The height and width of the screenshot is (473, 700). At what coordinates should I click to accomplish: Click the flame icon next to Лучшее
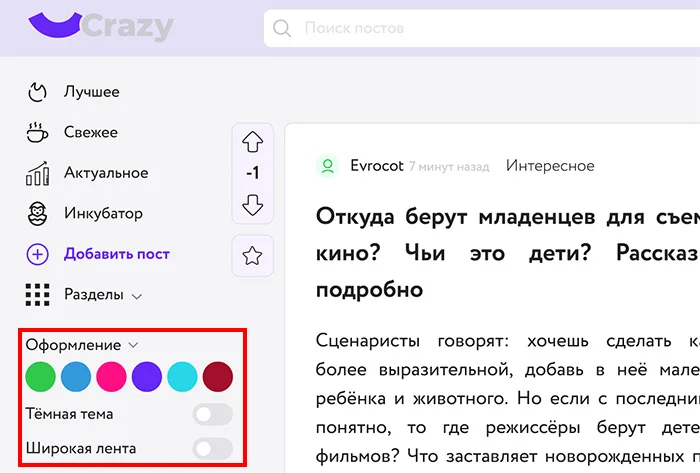tap(37, 92)
